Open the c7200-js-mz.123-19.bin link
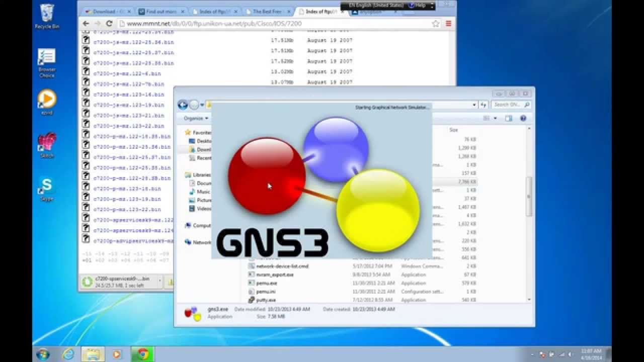This screenshot has height=362, width=644. pos(129,105)
